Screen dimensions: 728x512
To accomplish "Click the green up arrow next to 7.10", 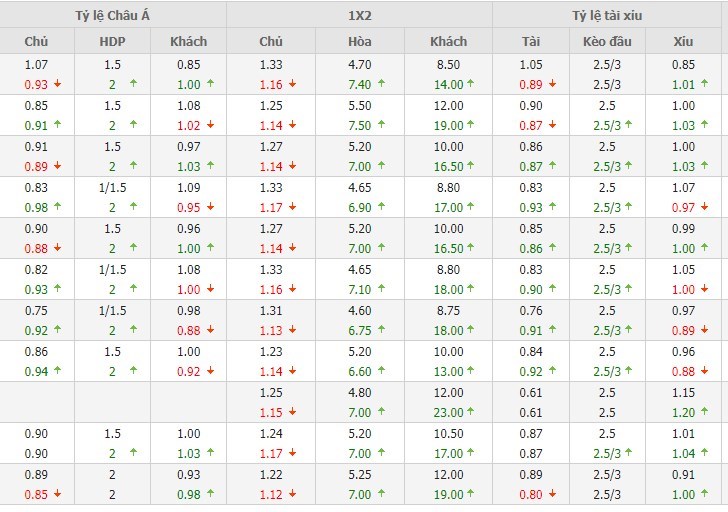I will click(x=381, y=289).
